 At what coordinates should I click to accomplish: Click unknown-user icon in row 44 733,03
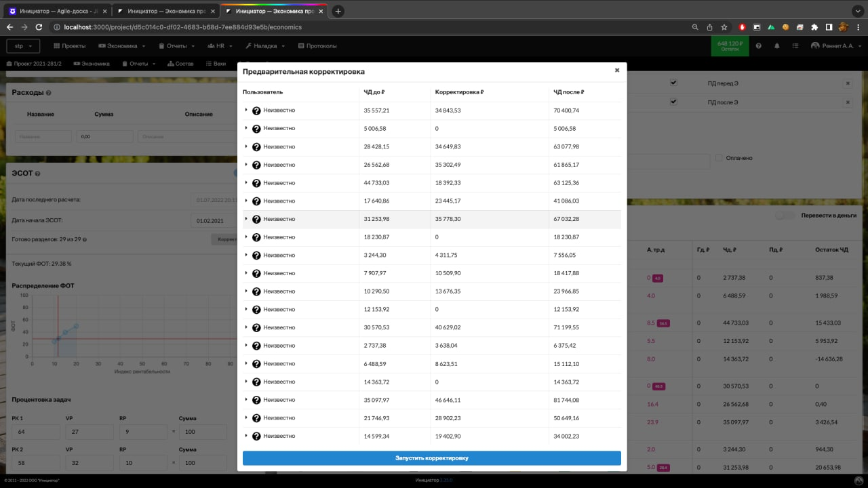pos(256,183)
